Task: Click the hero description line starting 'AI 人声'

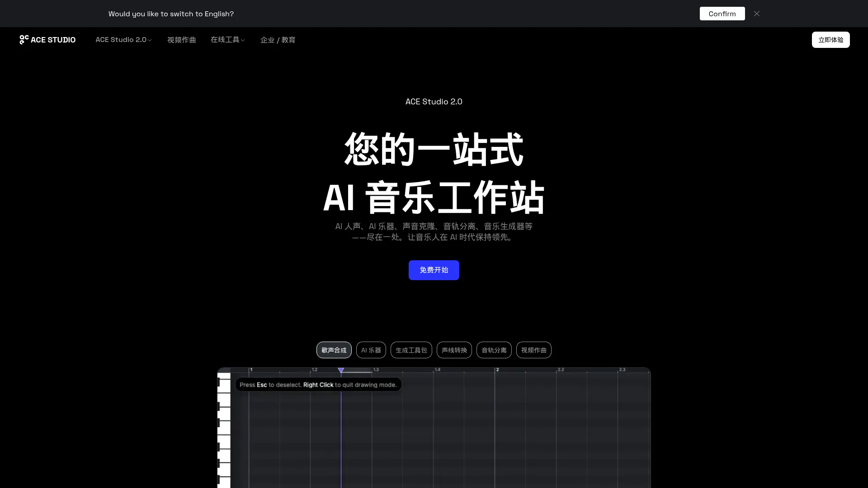Action: pyautogui.click(x=434, y=226)
